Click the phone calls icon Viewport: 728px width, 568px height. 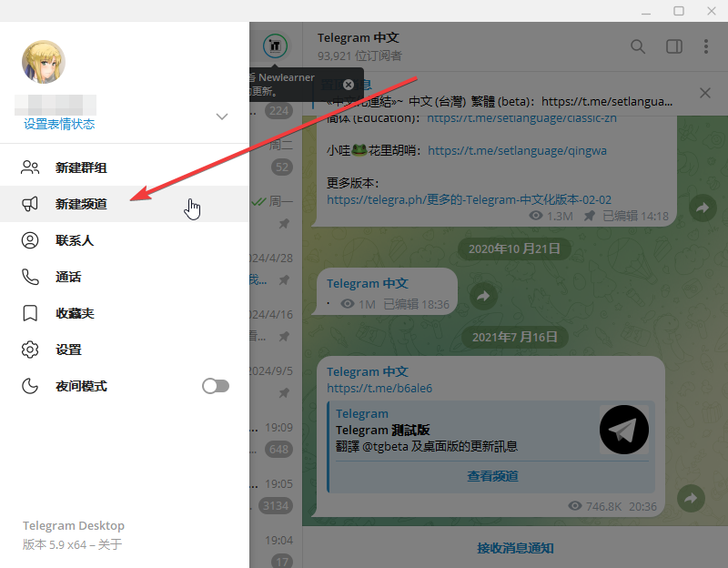30,277
